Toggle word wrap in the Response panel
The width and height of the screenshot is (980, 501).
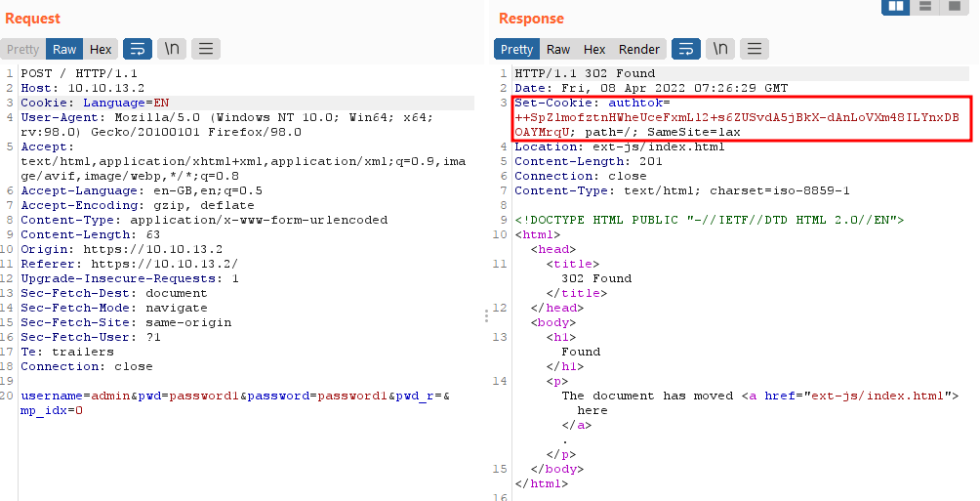[x=686, y=49]
